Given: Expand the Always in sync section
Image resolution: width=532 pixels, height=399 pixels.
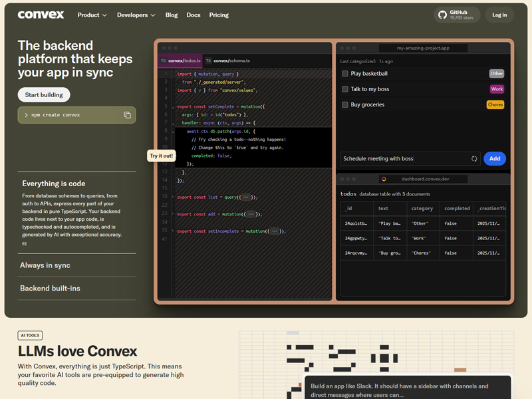Looking at the screenshot, I should pos(45,265).
